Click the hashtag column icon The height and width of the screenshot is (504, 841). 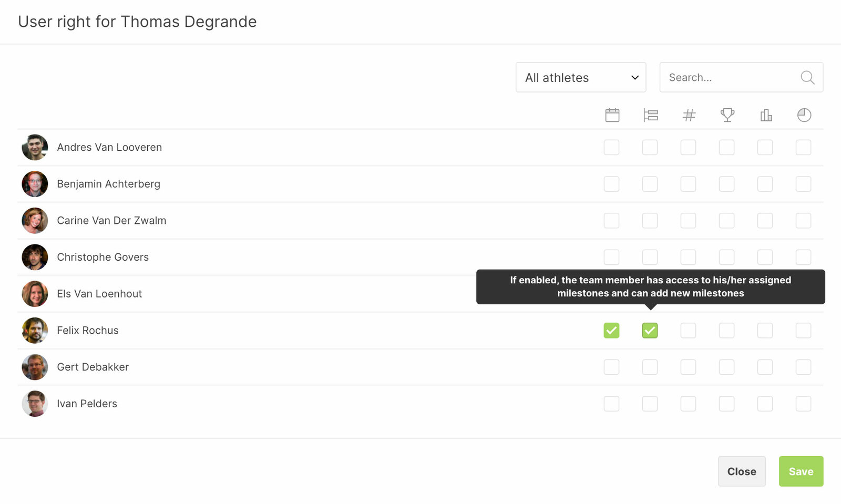pyautogui.click(x=689, y=115)
